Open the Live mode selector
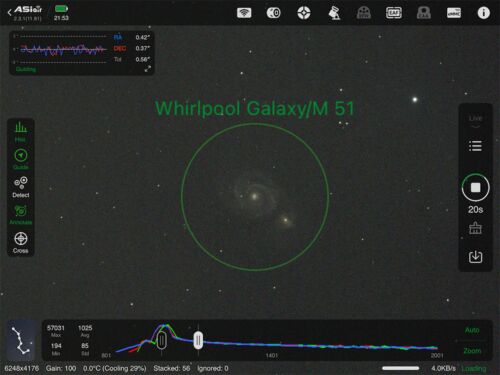The height and width of the screenshot is (375, 500). [475, 121]
